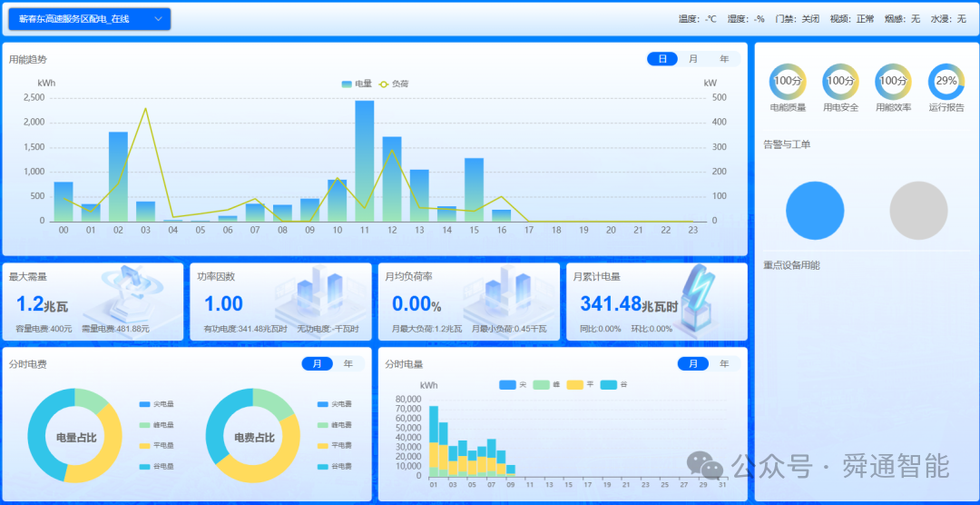The width and height of the screenshot is (980, 505).
Task: Switch 分时电费 panel to 年 view
Action: tap(348, 363)
